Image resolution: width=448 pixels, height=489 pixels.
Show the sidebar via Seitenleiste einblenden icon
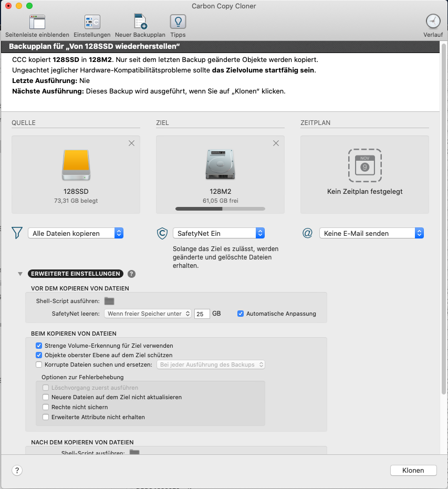click(x=37, y=22)
